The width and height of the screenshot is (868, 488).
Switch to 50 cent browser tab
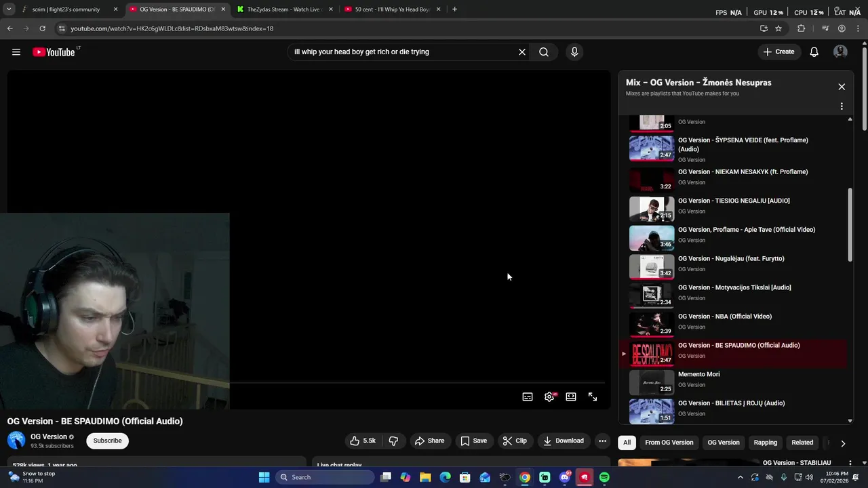393,9
